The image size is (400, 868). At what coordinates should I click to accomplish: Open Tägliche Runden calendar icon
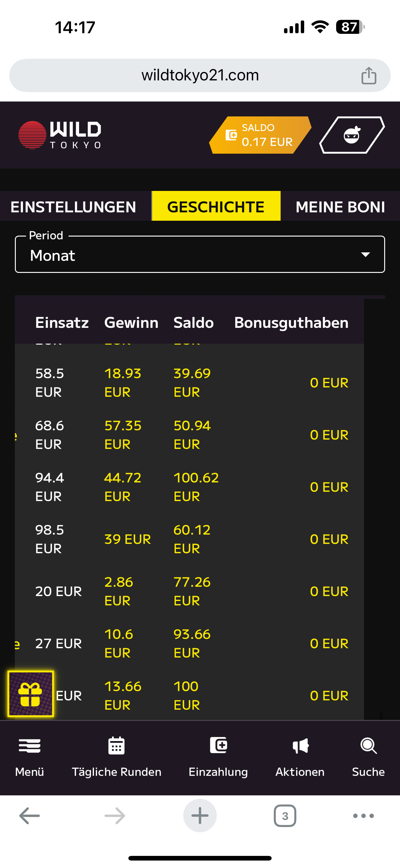117,745
